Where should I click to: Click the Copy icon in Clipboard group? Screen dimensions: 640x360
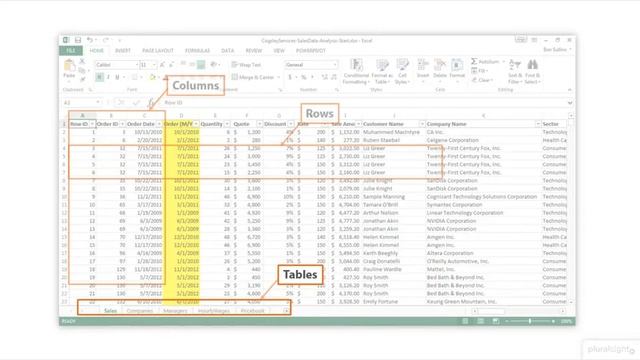(x=82, y=70)
